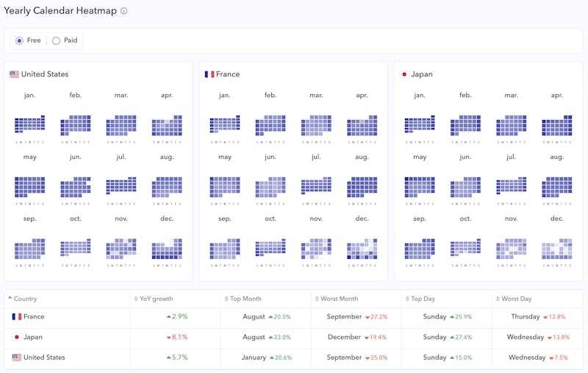Sort table by Country column
Viewport: 588px width, 373px height.
pos(25,299)
